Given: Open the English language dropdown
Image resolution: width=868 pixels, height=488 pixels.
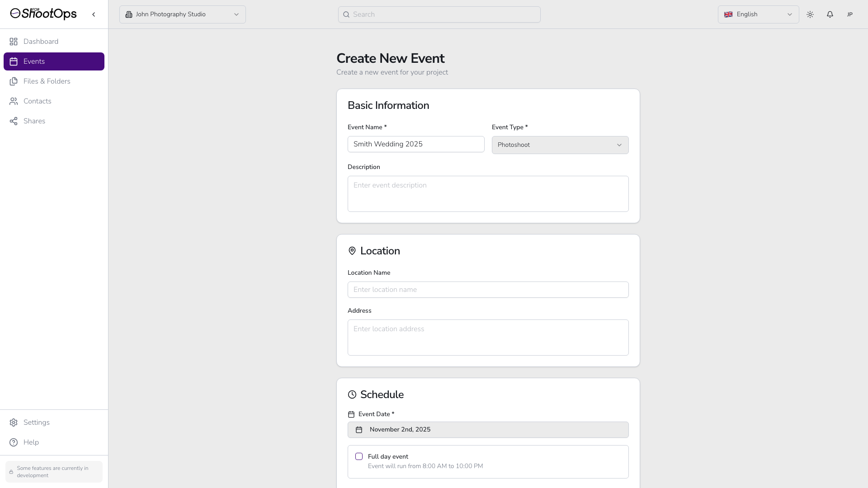Looking at the screenshot, I should [x=758, y=14].
